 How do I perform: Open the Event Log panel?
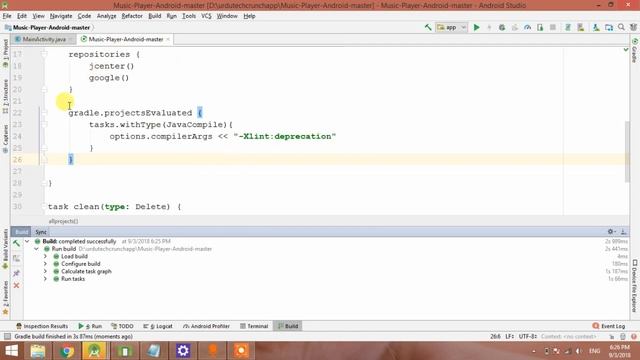(609, 326)
